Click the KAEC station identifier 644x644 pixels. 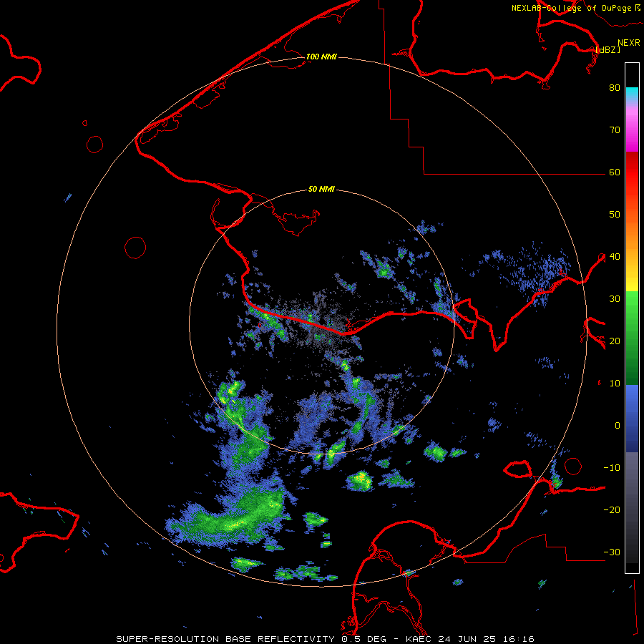[419, 639]
